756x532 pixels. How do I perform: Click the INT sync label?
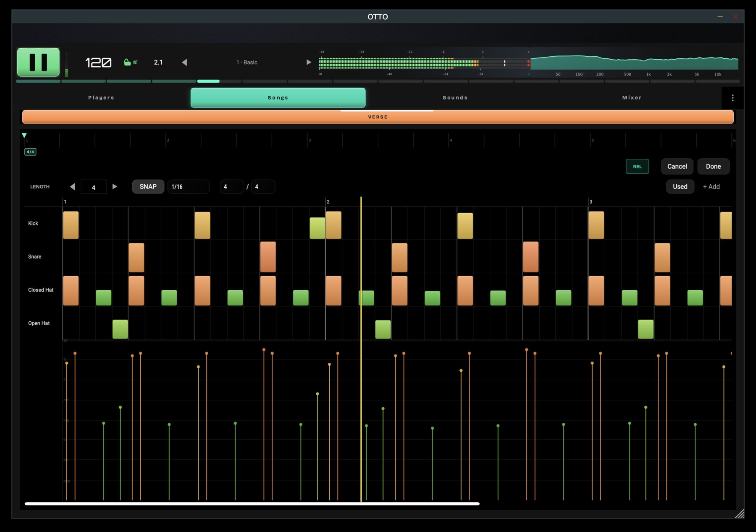pyautogui.click(x=135, y=63)
